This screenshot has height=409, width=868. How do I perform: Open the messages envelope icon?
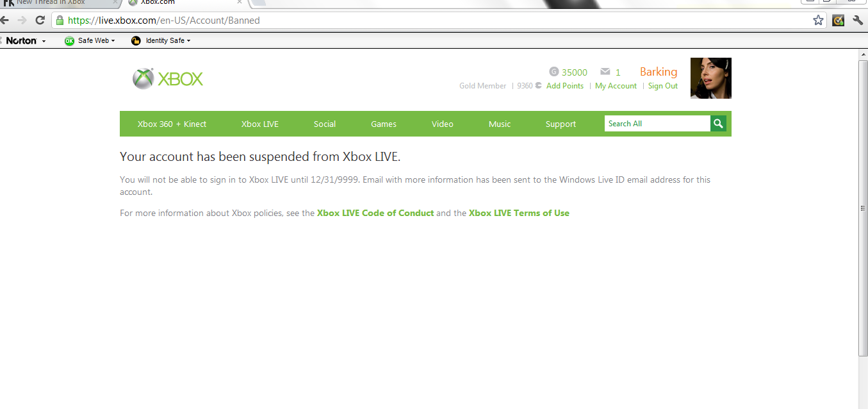[x=605, y=72]
